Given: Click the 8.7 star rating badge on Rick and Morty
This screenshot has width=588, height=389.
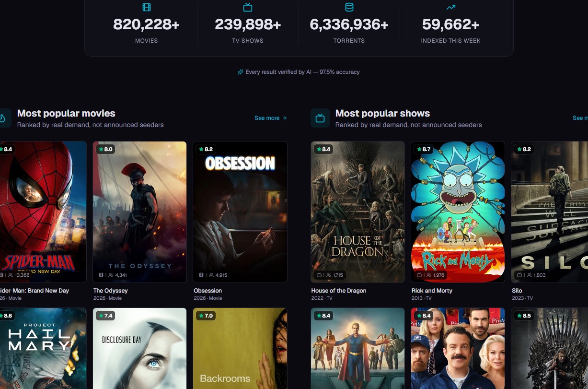Looking at the screenshot, I should click(x=423, y=149).
